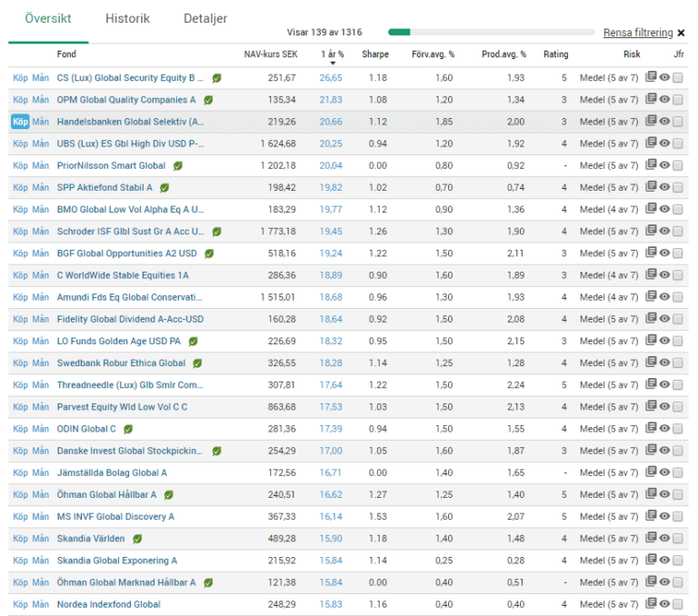
Task: Click the green leaf icon beside OPM Global Quality Companies A
Action: click(208, 100)
